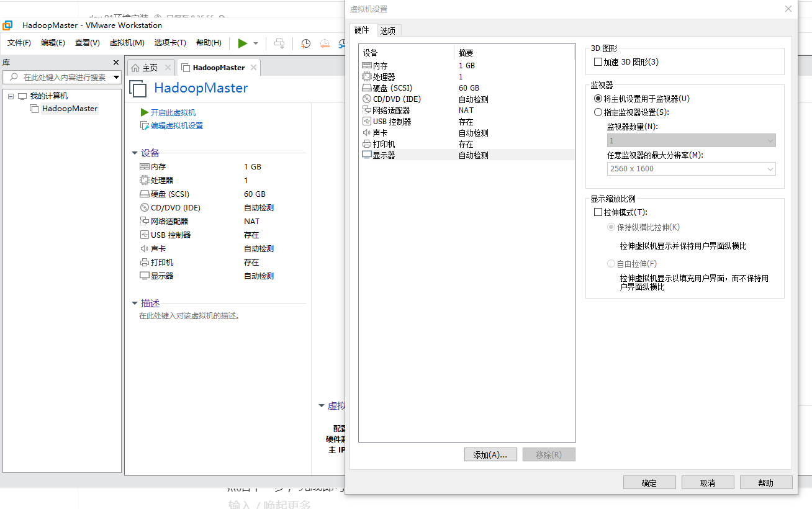Click 确定 button in settings dialog
812x509 pixels.
pos(649,483)
